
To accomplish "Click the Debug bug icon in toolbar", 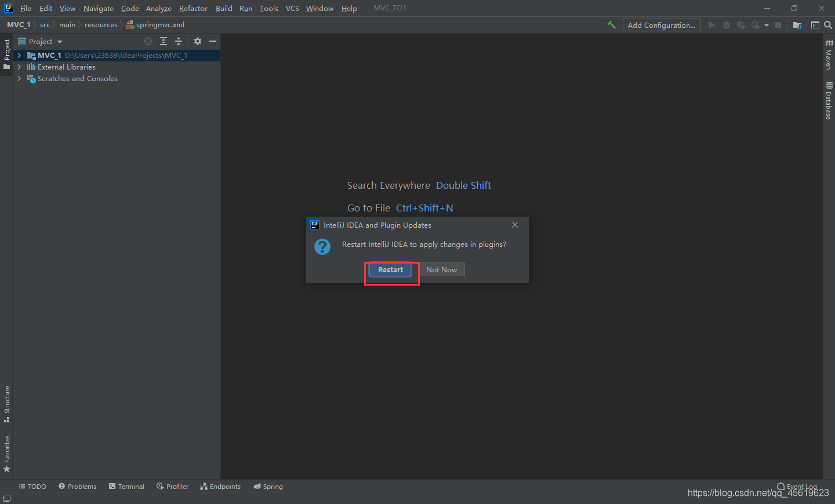I will pyautogui.click(x=727, y=25).
